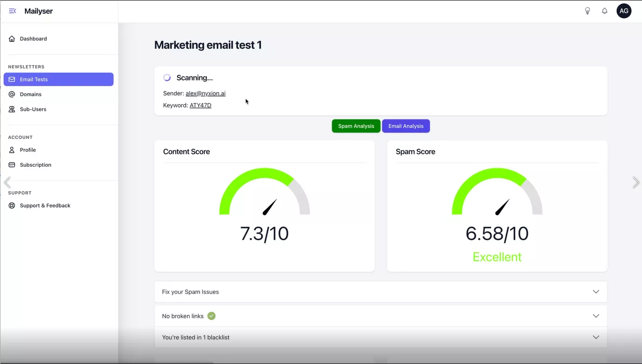Expand the No broken links panel
This screenshot has height=364, width=642.
[596, 316]
